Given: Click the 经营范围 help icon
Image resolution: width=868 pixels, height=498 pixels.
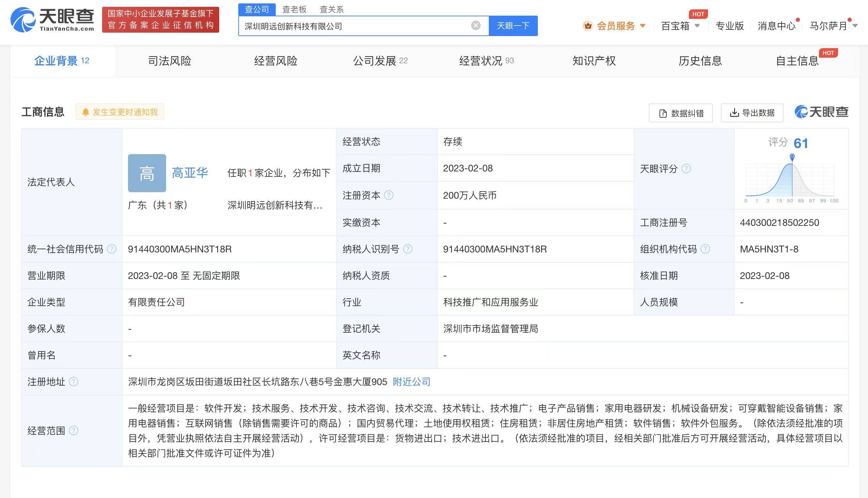Looking at the screenshot, I should coord(74,431).
